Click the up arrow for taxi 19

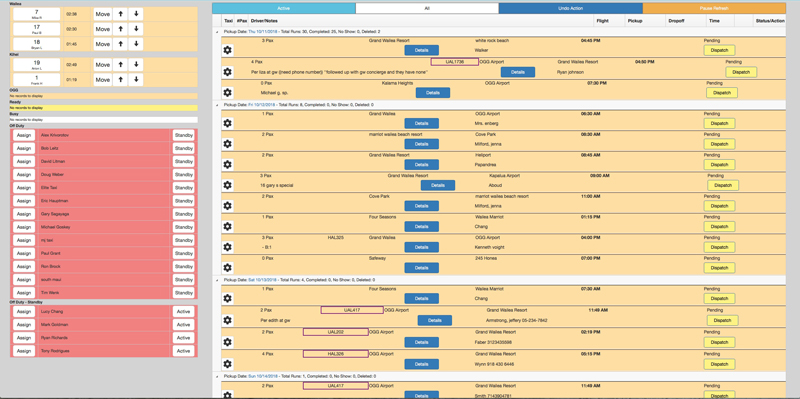click(x=120, y=65)
